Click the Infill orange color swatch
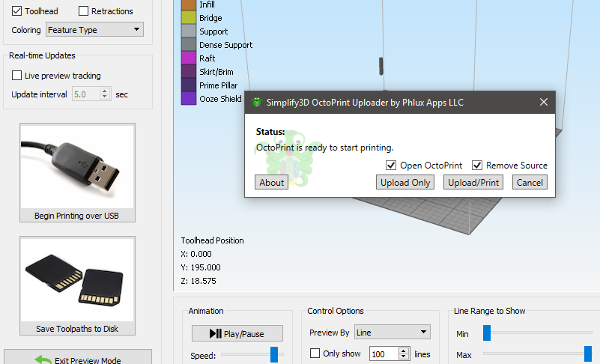Image resolution: width=600 pixels, height=364 pixels. 189,4
